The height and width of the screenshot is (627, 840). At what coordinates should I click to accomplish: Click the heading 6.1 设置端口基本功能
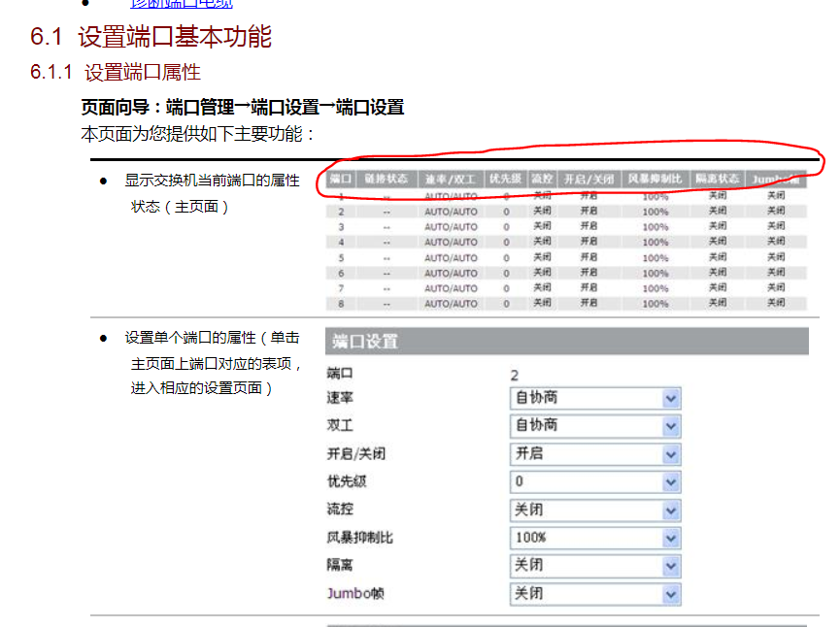(x=151, y=37)
